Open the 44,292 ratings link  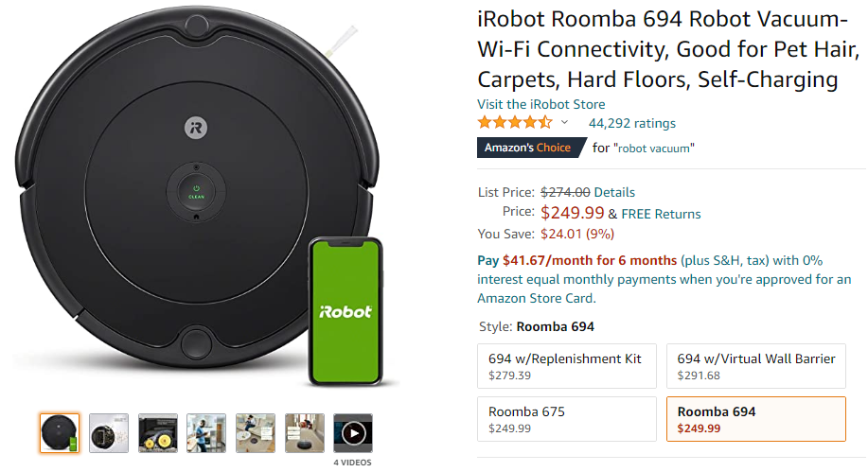tap(632, 123)
